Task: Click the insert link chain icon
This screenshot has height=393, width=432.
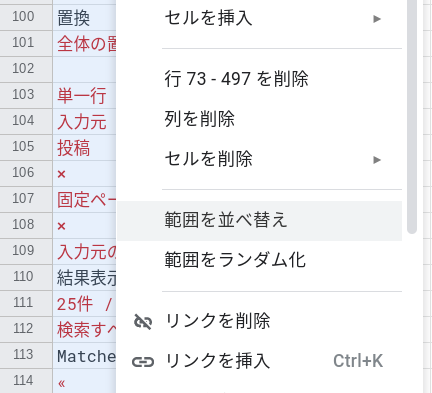Action: (x=143, y=362)
